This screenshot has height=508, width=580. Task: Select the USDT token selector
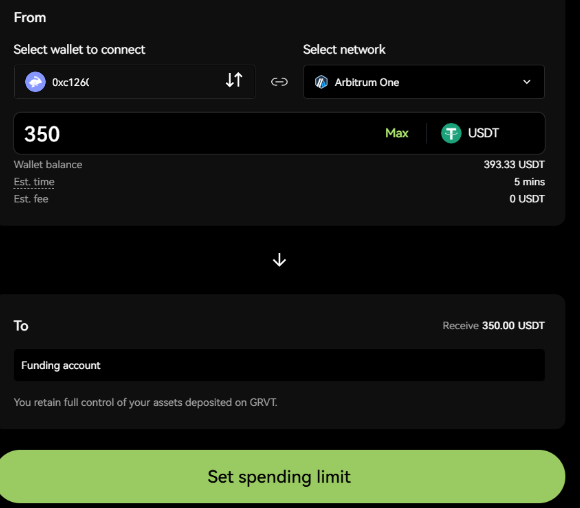pos(470,133)
